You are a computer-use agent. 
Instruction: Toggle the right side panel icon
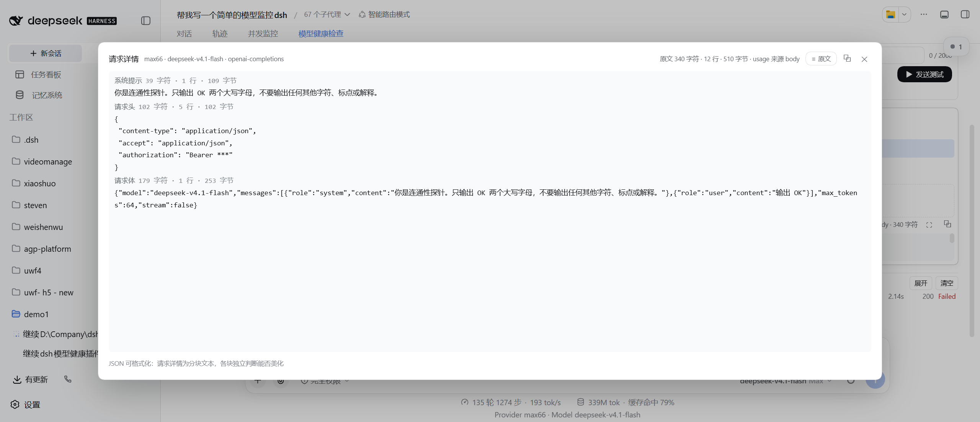(x=965, y=15)
